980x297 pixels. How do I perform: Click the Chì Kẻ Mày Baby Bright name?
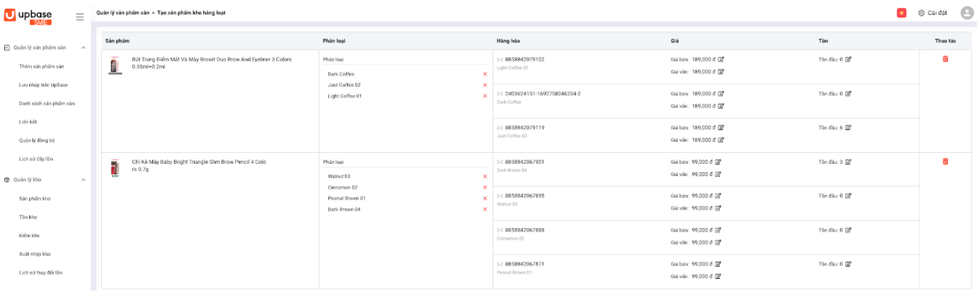click(x=199, y=165)
